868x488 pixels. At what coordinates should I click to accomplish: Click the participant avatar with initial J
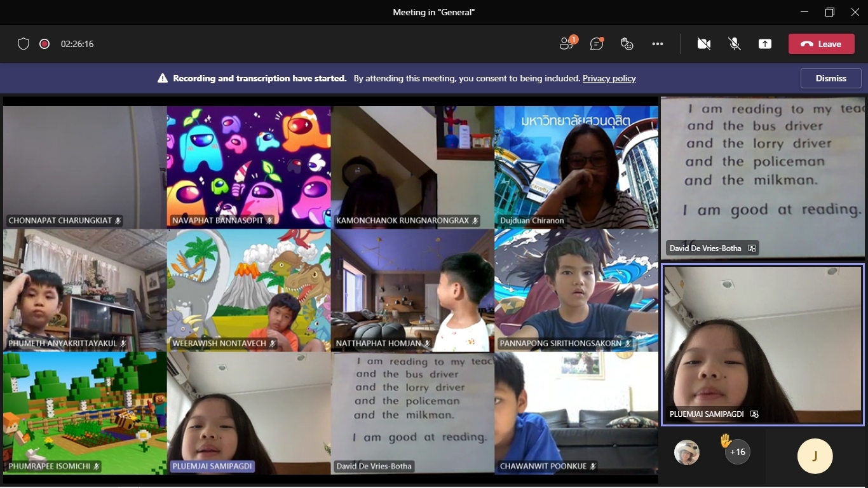[x=815, y=456]
